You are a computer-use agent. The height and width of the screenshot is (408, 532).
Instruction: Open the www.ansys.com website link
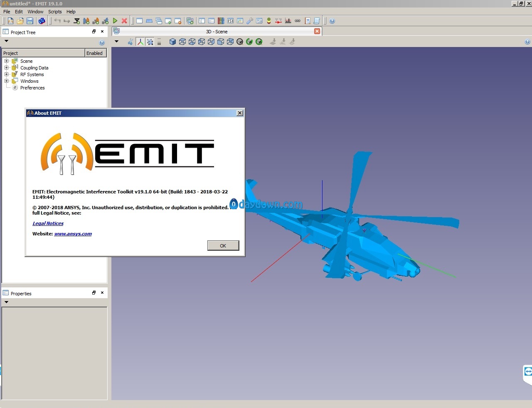click(73, 234)
